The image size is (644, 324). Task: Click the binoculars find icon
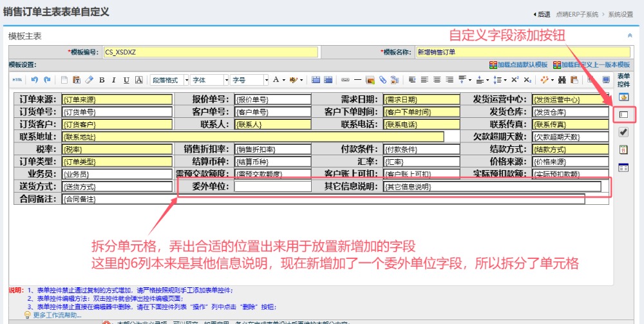click(562, 80)
